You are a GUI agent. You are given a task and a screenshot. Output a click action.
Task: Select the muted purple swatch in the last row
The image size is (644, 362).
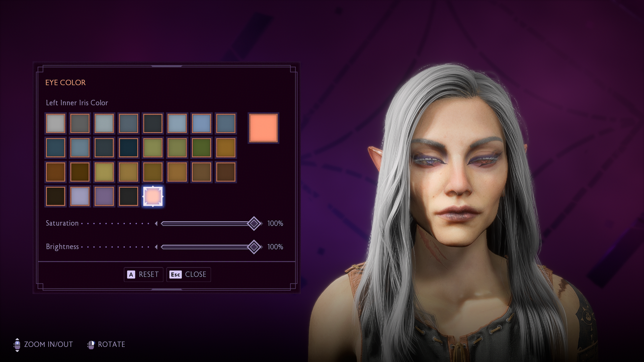[x=104, y=196]
